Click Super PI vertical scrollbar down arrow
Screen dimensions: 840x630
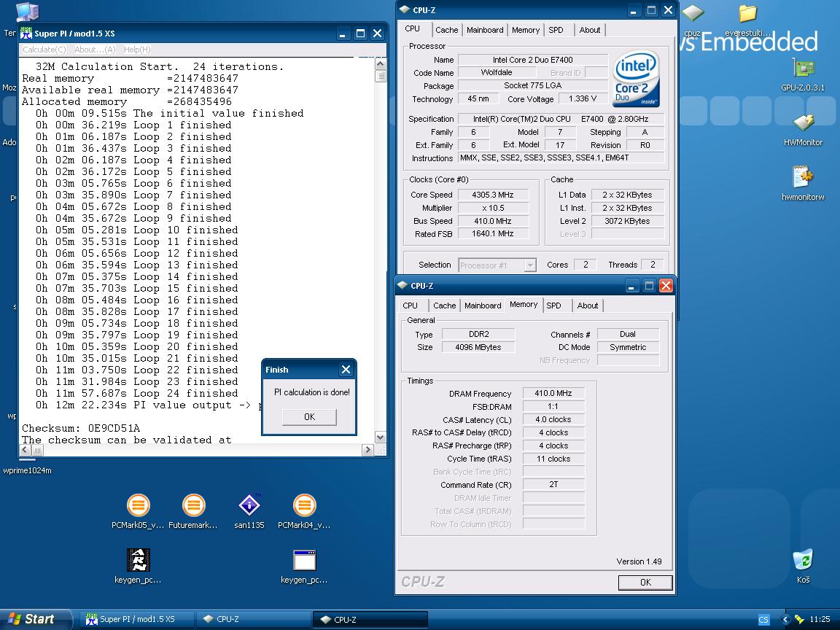coord(381,437)
